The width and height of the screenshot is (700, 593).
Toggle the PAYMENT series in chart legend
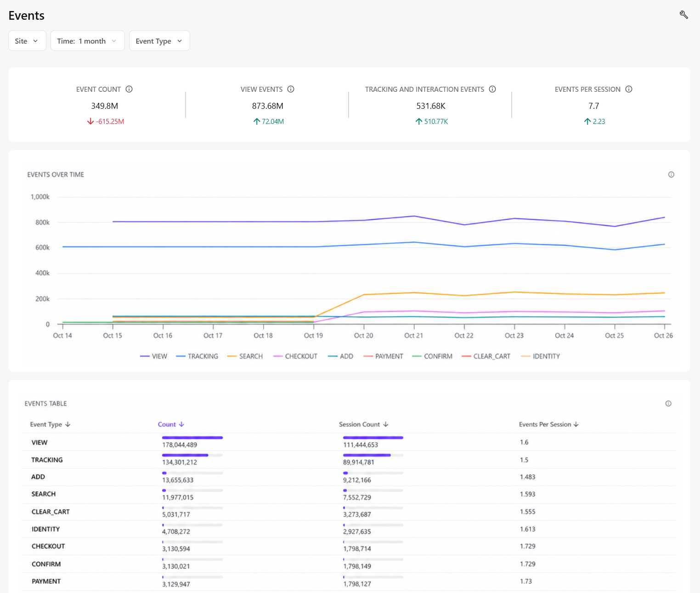pyautogui.click(x=383, y=356)
